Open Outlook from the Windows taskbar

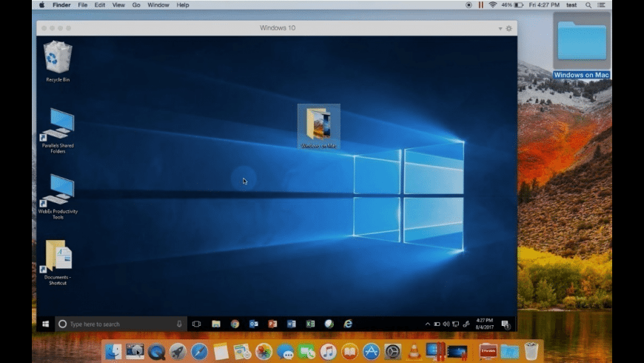click(253, 324)
